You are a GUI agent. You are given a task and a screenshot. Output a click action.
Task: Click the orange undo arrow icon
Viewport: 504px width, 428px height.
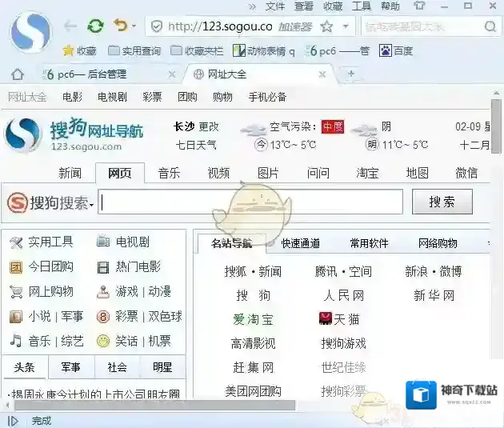click(119, 26)
